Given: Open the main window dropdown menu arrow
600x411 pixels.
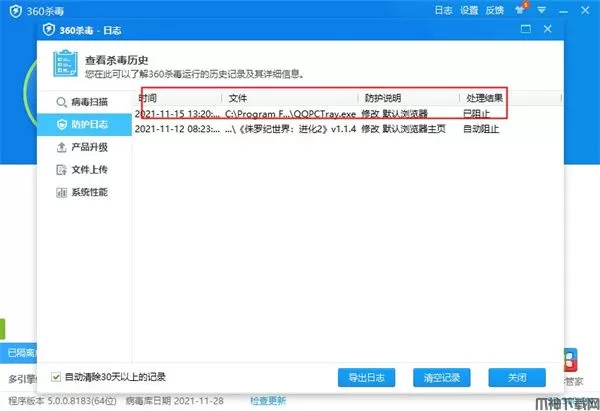Looking at the screenshot, I should tap(541, 10).
